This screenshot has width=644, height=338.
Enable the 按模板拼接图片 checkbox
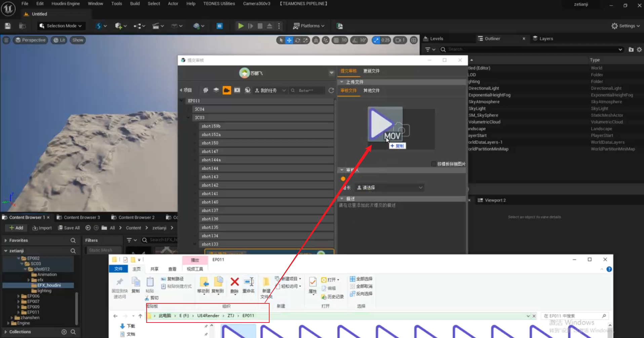point(434,164)
